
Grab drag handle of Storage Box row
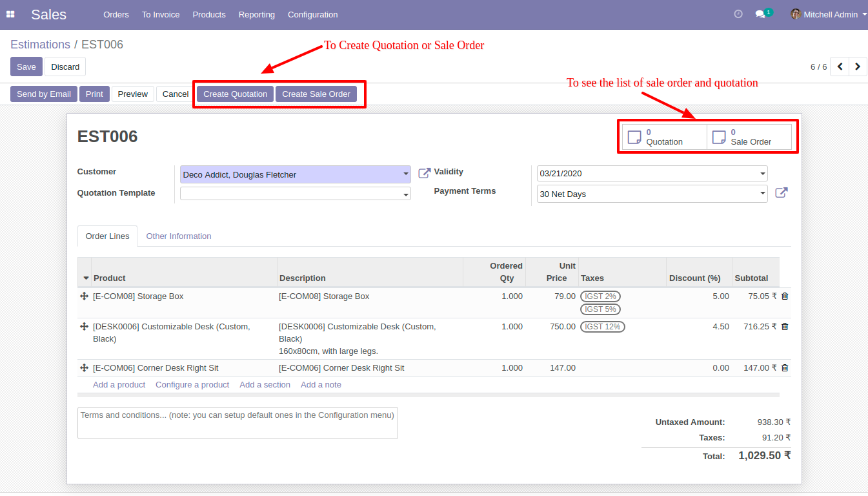coord(84,296)
